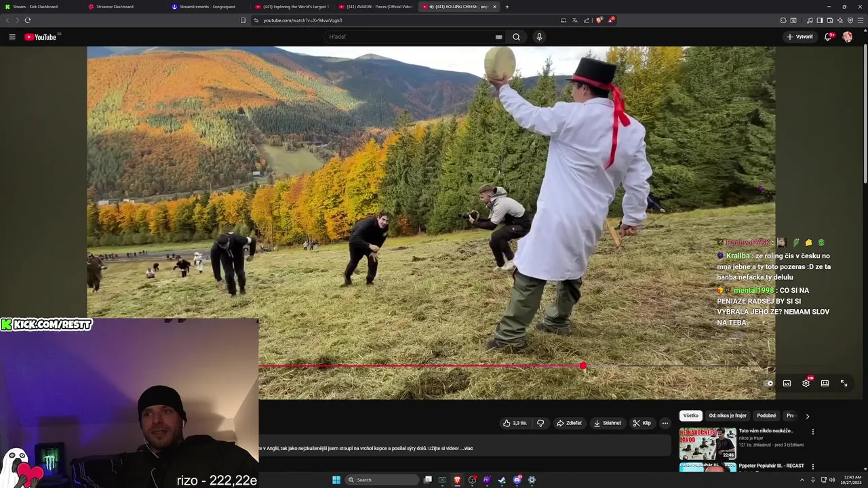
Task: Close the ROLLING CHEESE tab
Action: pos(494,7)
